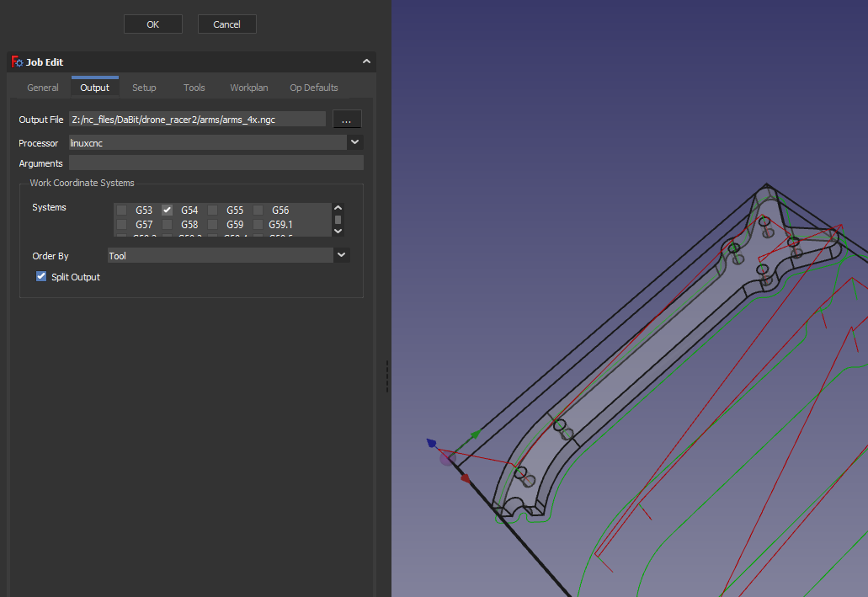Open the Processor dropdown showing linuxcnc
The width and height of the screenshot is (868, 597).
click(354, 141)
